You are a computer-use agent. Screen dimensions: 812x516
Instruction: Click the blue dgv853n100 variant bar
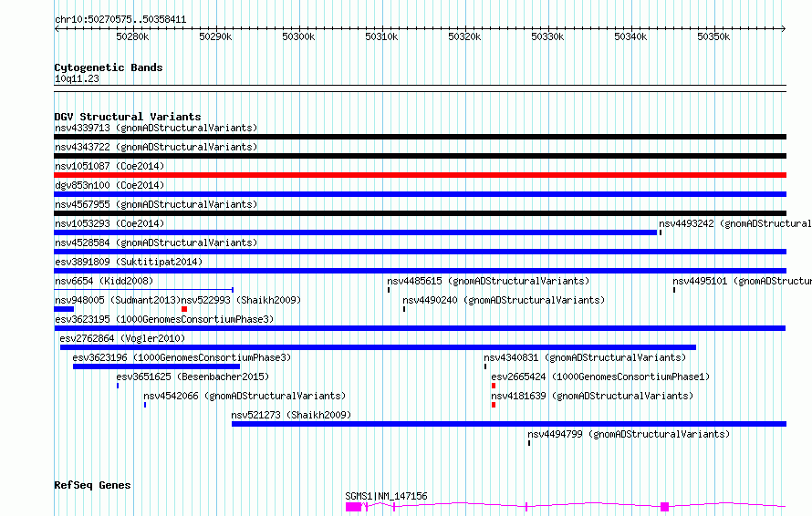coord(420,194)
